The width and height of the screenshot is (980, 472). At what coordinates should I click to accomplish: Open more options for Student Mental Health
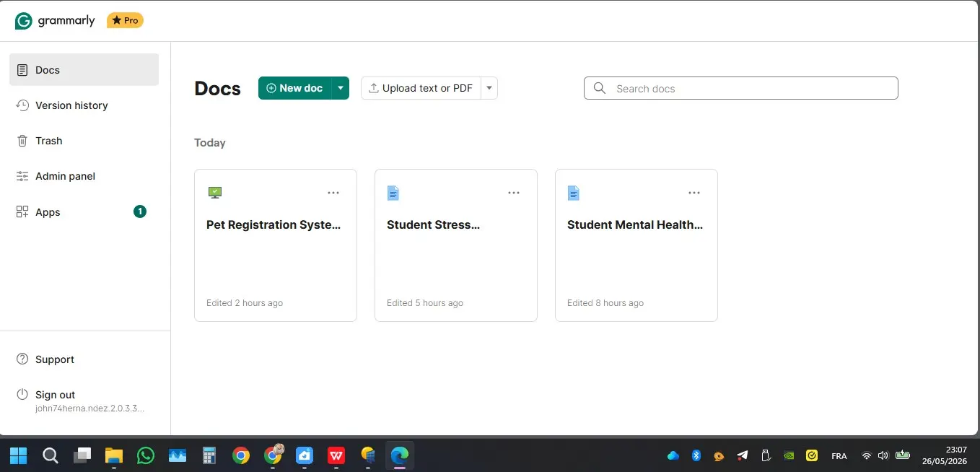coord(694,193)
